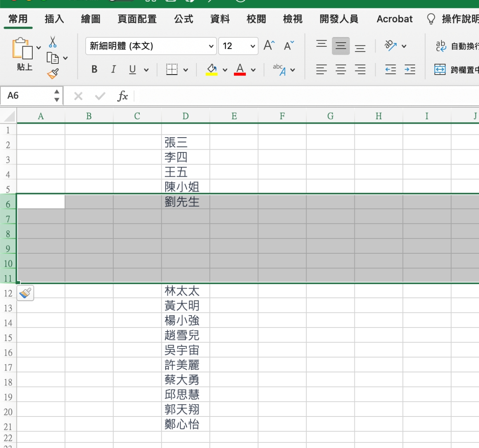Image resolution: width=479 pixels, height=448 pixels.
Task: Click the 貼上 paste button
Action: [x=23, y=54]
